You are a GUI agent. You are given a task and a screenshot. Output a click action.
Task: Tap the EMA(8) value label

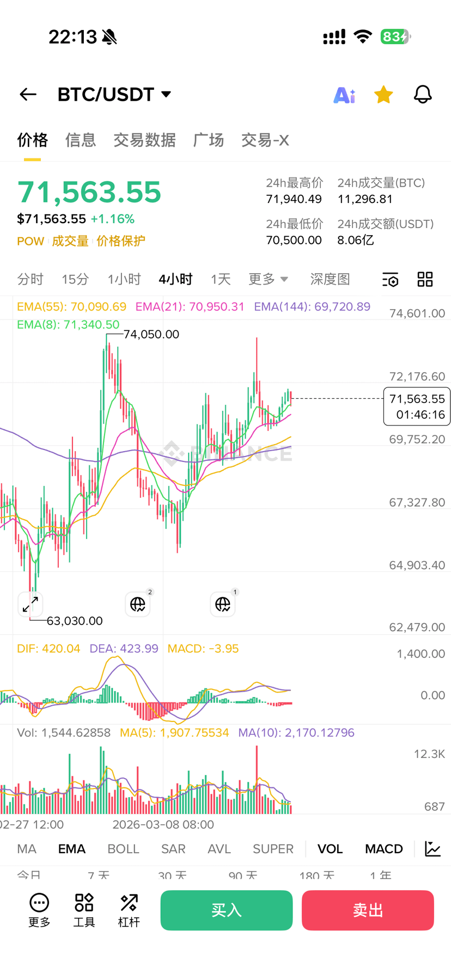tap(68, 325)
